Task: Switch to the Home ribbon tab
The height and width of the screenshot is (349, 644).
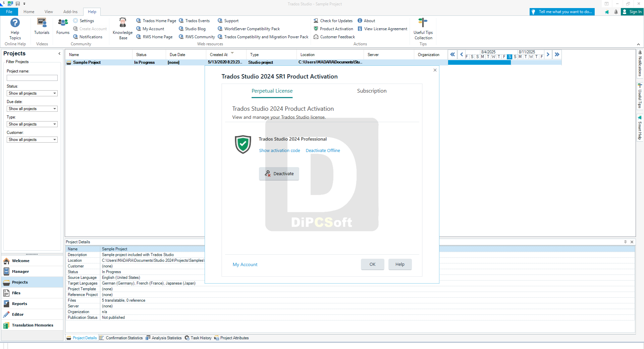Action: tap(29, 12)
